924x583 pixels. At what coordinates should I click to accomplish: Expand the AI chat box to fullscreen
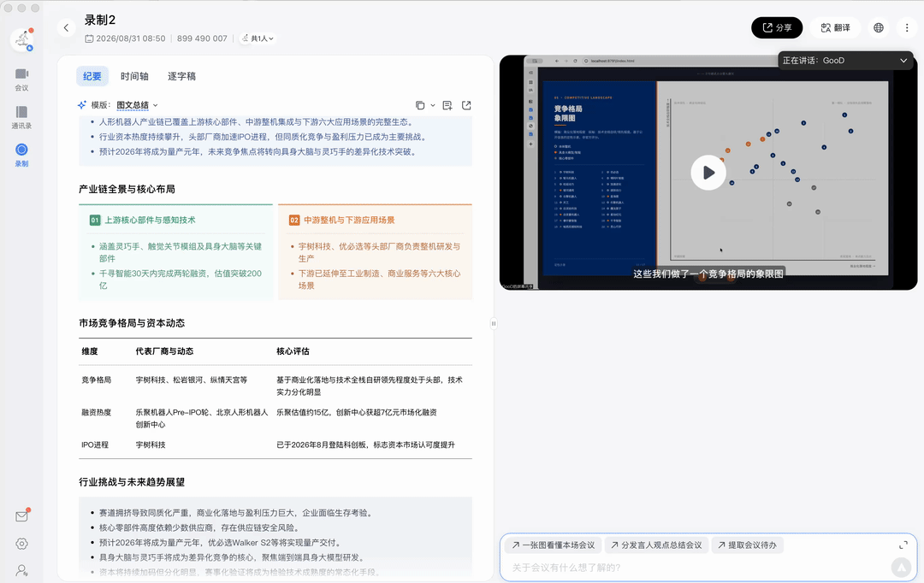point(903,545)
